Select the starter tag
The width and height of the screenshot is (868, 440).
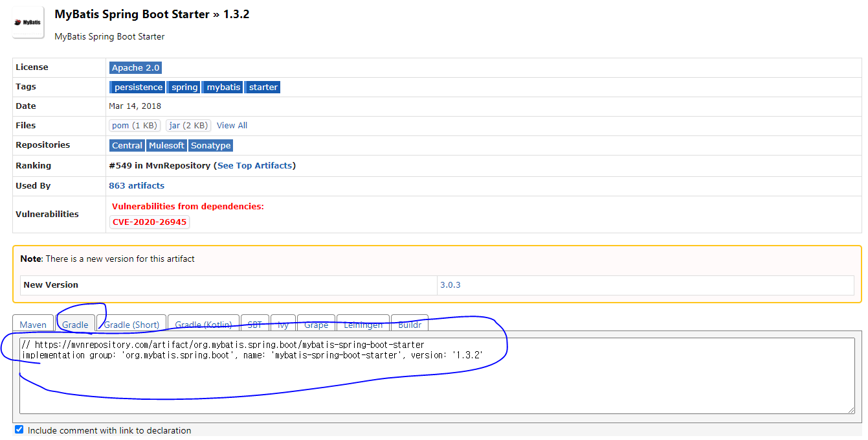[x=263, y=87]
